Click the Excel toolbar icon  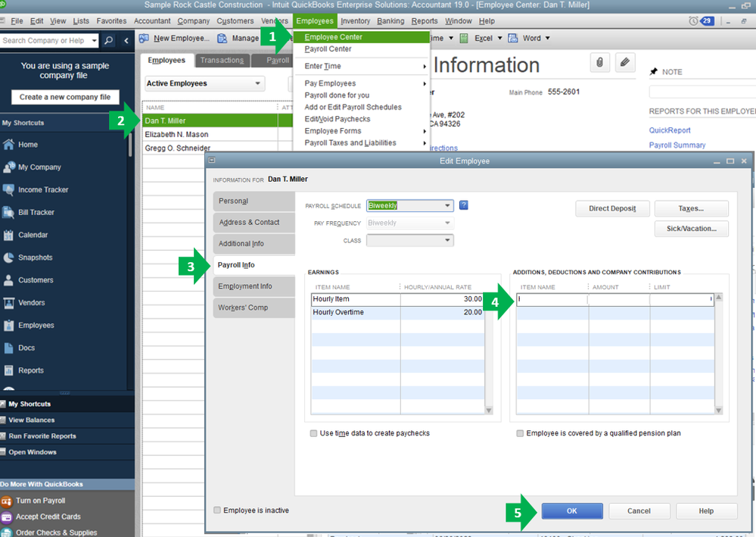pos(464,38)
